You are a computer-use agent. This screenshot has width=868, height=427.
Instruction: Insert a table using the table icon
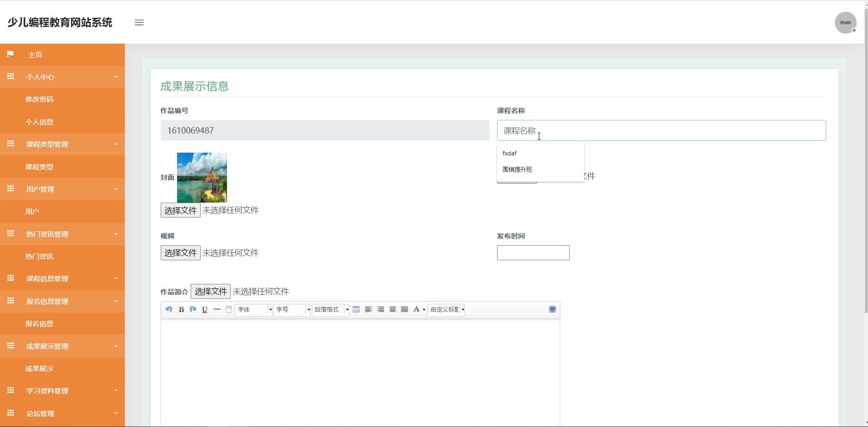click(356, 309)
